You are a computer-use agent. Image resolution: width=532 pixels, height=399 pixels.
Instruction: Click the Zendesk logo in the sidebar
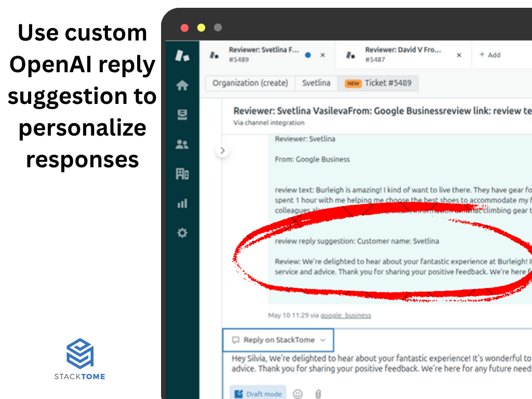pos(182,56)
